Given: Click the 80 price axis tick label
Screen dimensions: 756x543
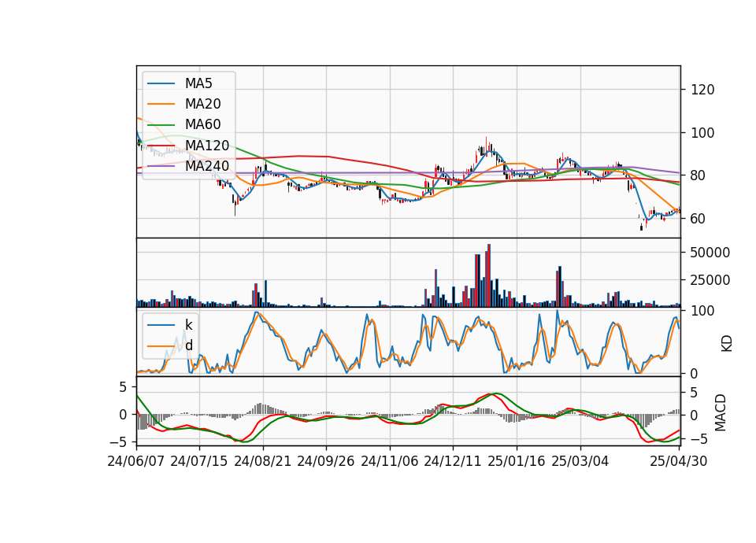Looking at the screenshot, I should click(x=699, y=175).
